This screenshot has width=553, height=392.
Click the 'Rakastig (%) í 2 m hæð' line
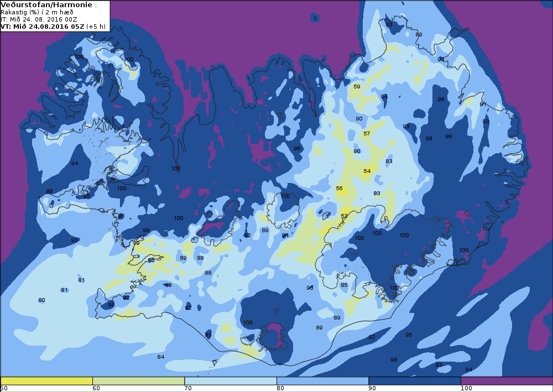[x=37, y=12]
